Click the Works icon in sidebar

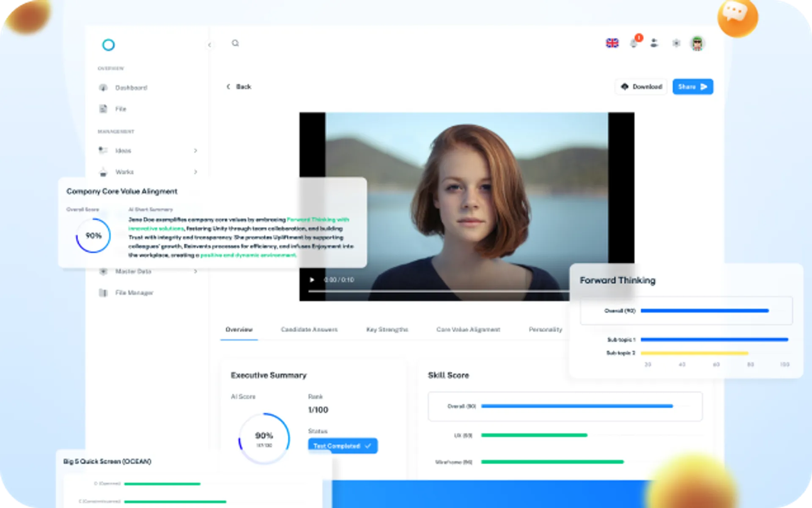point(103,172)
